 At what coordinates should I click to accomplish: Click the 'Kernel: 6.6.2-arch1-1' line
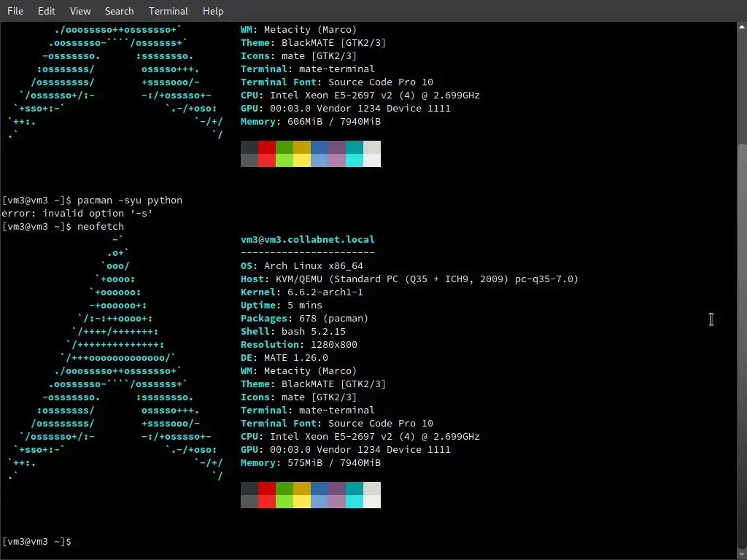pyautogui.click(x=301, y=292)
